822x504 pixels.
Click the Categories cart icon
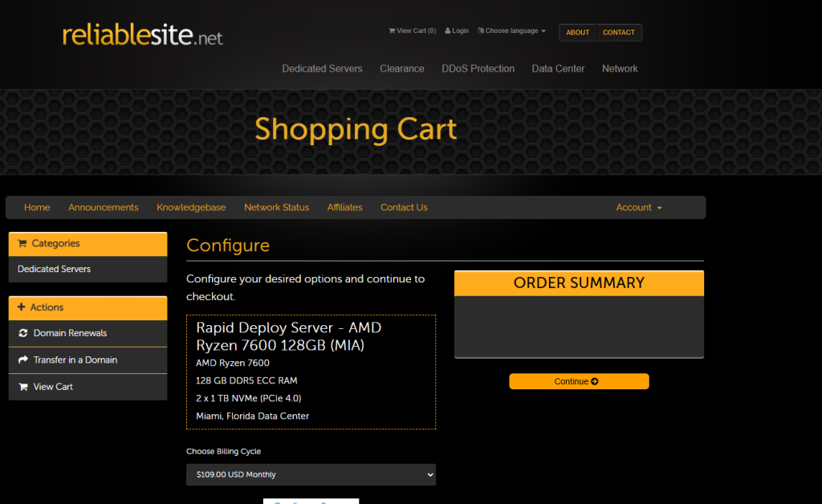click(x=22, y=243)
